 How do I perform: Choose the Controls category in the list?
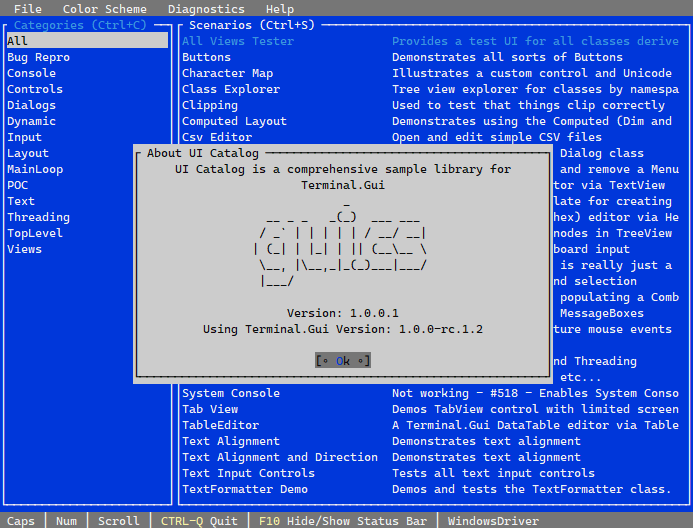[35, 89]
